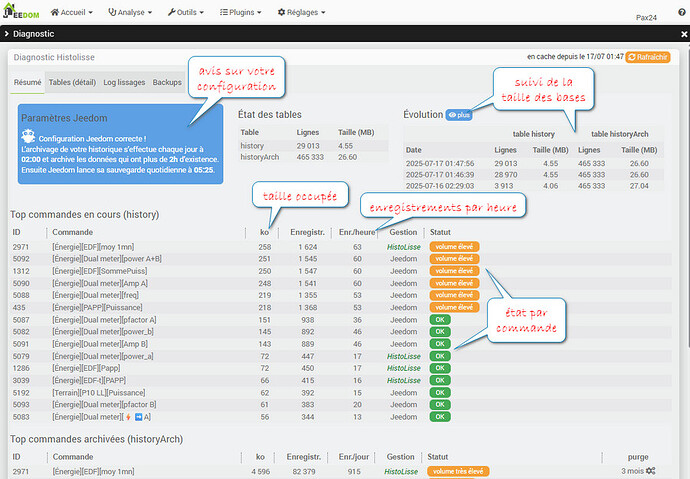Click the ID column header of archived table
690x479 pixels.
coord(16,457)
